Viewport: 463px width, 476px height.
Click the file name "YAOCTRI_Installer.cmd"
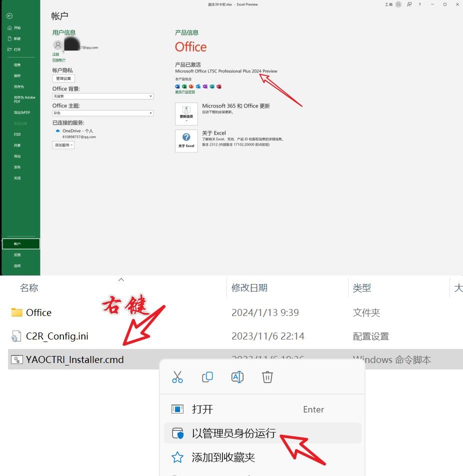pos(75,359)
